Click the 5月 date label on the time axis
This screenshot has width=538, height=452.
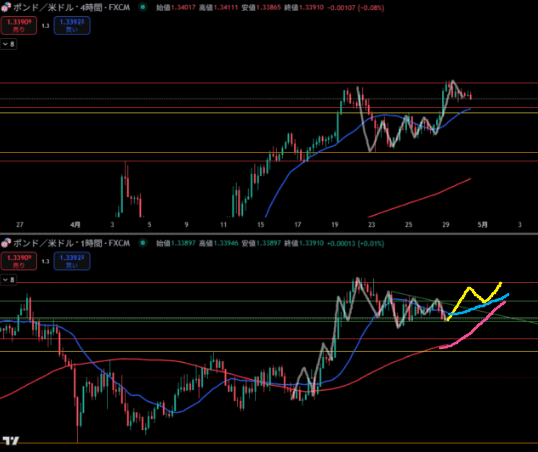(x=482, y=224)
